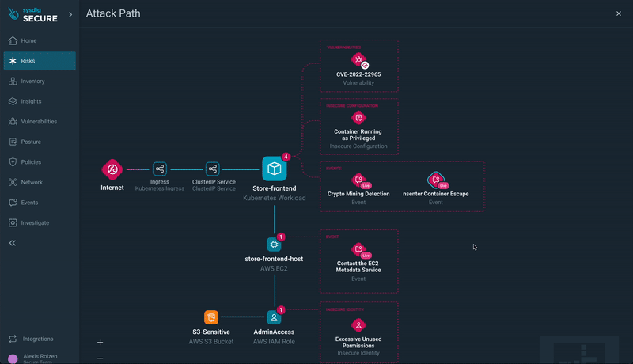Go to Inventory section
633x364 pixels.
[39, 82]
